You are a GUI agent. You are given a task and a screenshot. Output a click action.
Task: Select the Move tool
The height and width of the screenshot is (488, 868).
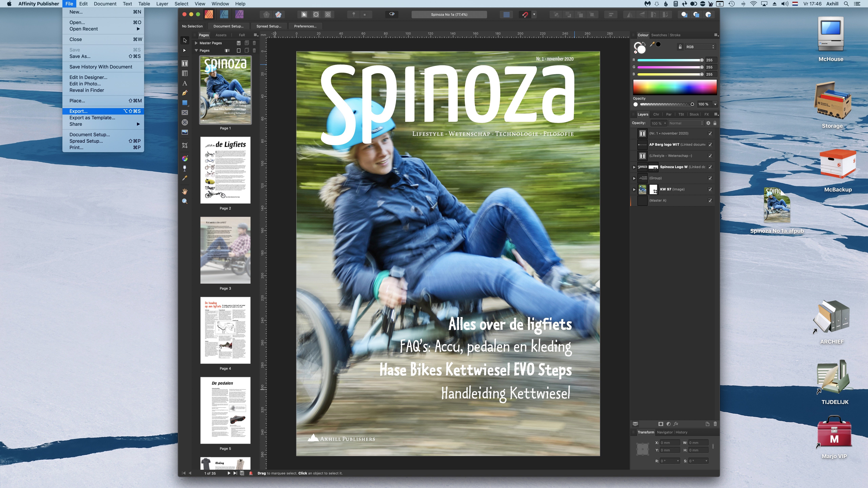[185, 40]
